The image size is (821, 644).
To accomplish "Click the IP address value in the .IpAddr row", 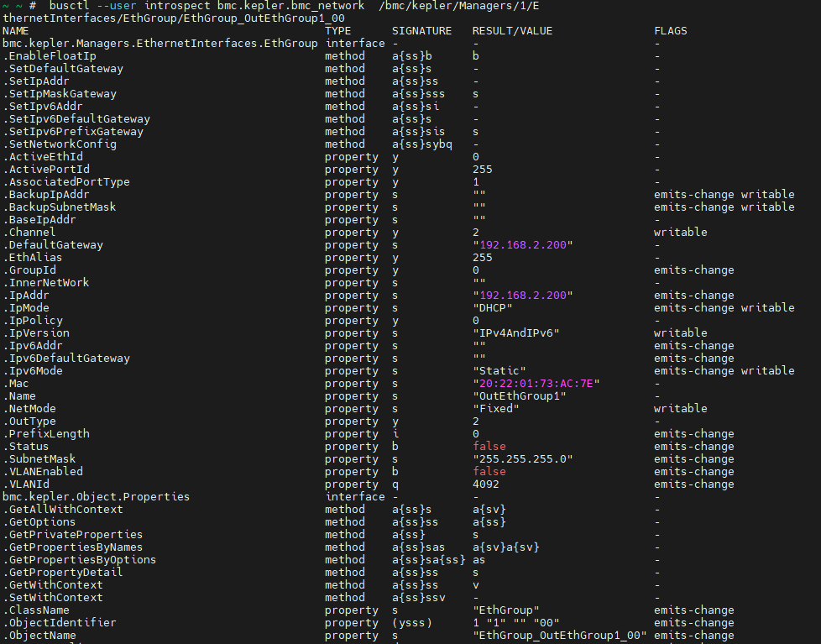I will click(x=522, y=296).
